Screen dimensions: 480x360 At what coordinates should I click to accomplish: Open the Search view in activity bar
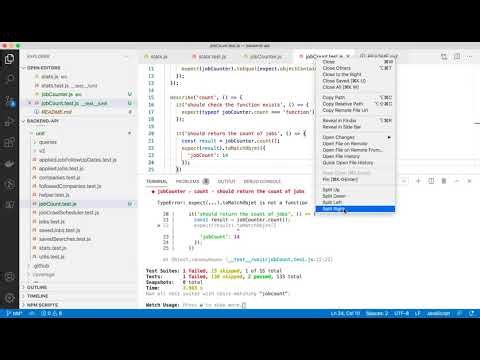tap(9, 79)
